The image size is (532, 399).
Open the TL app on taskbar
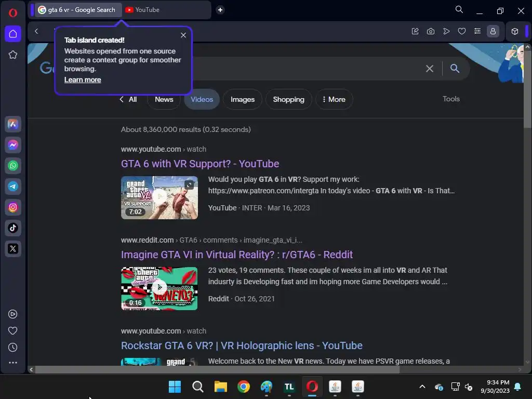289,387
